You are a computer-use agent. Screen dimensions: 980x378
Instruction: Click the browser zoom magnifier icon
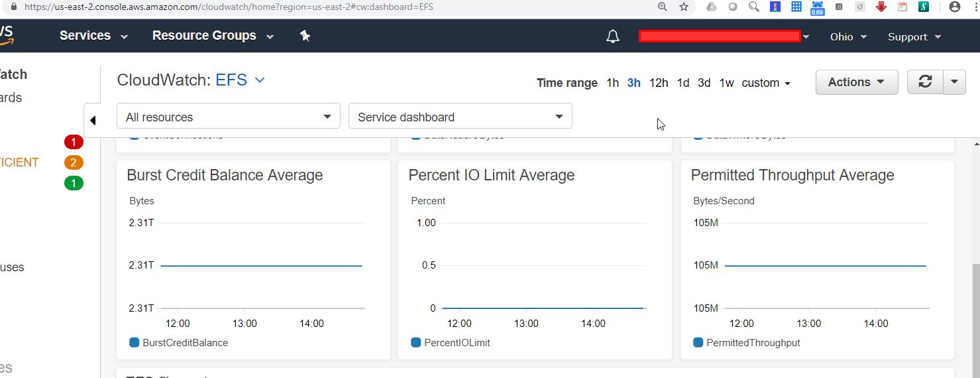663,7
